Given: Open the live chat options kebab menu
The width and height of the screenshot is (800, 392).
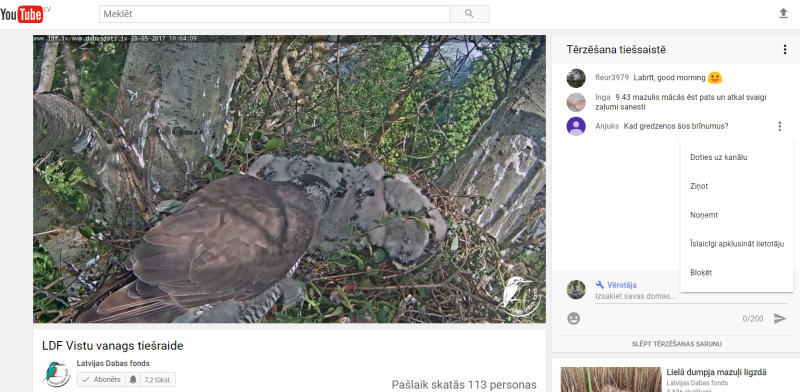Looking at the screenshot, I should point(785,50).
